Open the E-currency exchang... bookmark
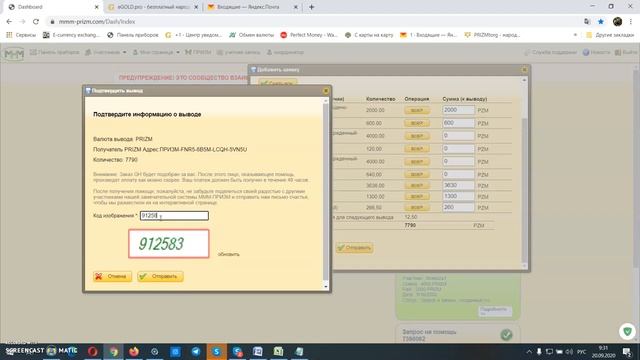Viewport: 640px width, 360px height. click(71, 35)
